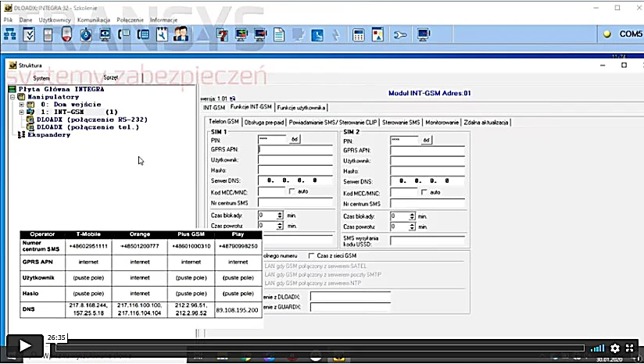Click the checklist options toolbar icon
This screenshot has width=644, height=364.
pos(29,34)
